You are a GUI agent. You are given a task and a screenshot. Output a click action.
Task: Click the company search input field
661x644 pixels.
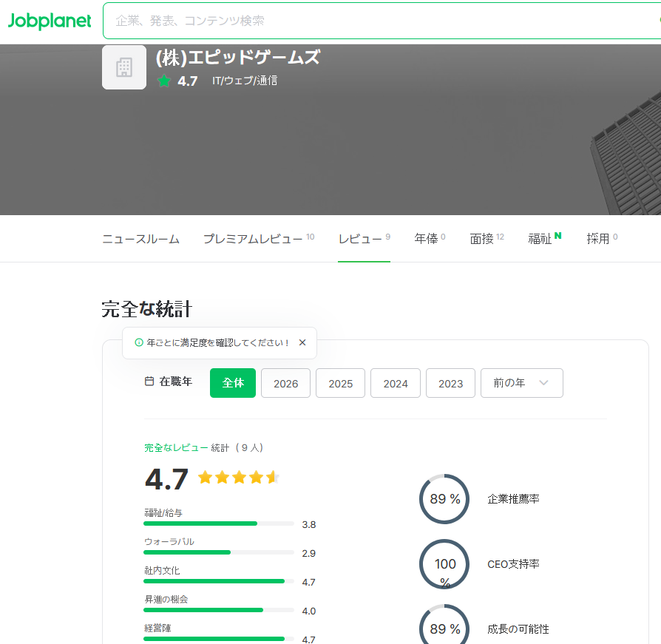370,21
